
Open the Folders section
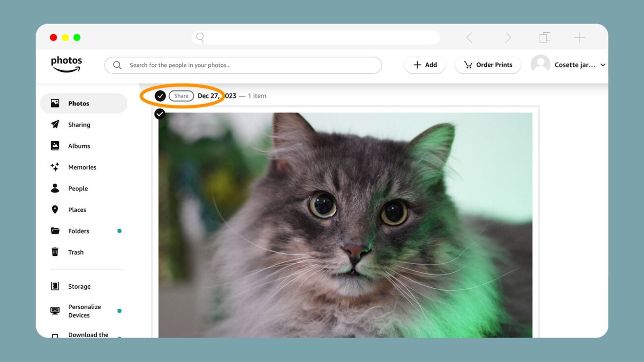click(x=79, y=231)
